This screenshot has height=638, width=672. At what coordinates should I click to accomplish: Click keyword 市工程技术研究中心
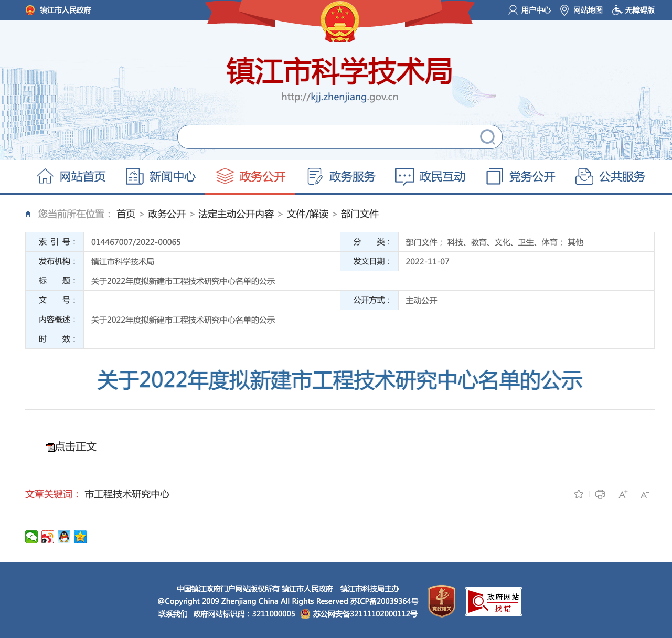pos(127,494)
